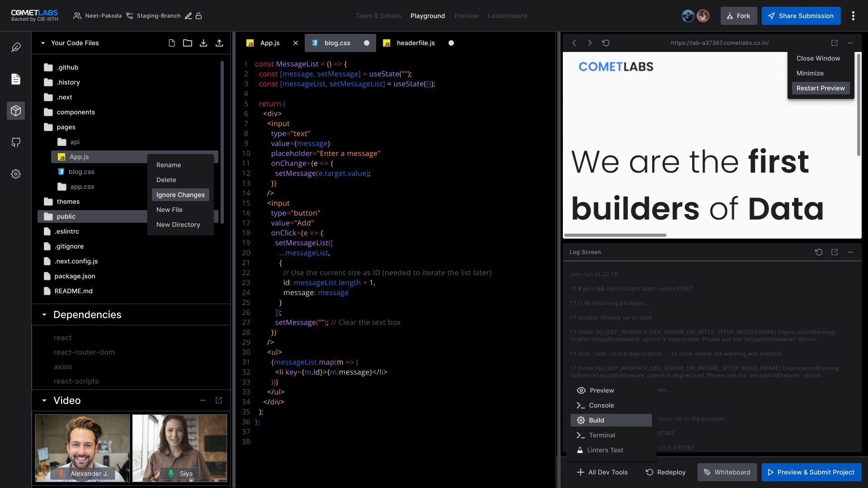868x488 pixels.
Task: Open the document sidebar icon
Action: 16,79
